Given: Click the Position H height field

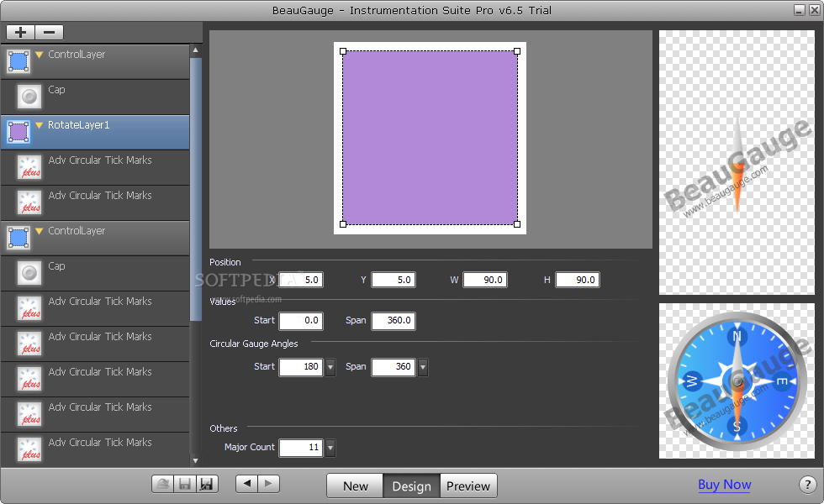Looking at the screenshot, I should click(578, 280).
